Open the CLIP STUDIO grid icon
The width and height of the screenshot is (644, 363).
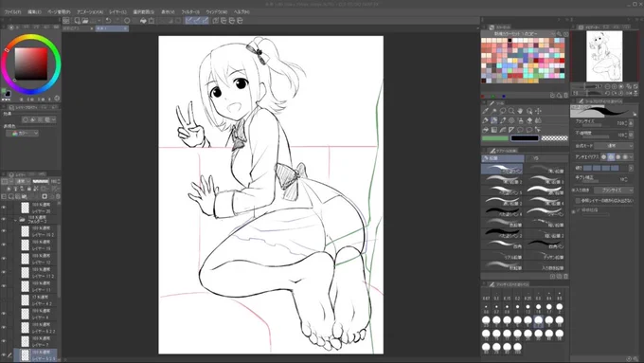(66, 20)
